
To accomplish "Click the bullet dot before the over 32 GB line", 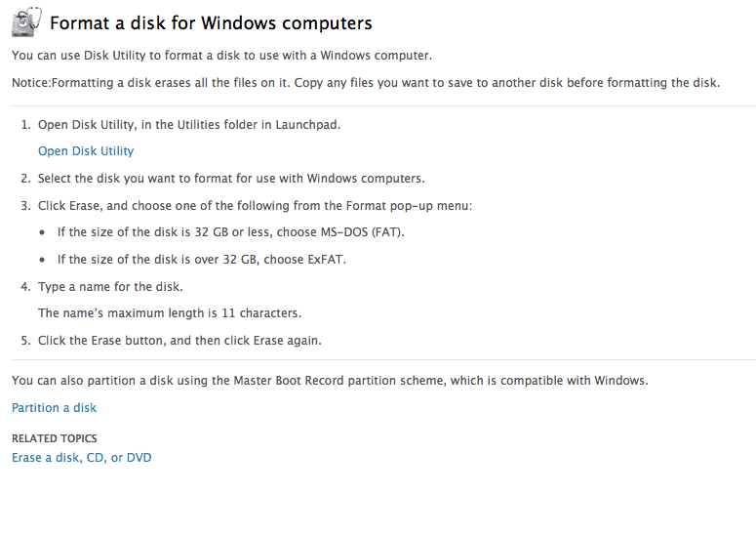I will [42, 260].
